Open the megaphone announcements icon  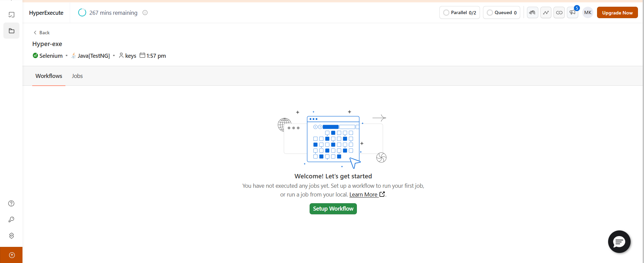pyautogui.click(x=573, y=13)
